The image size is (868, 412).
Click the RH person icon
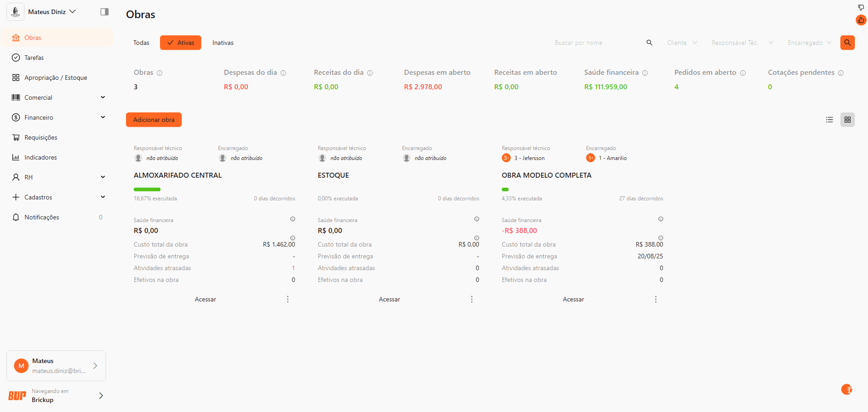[16, 177]
